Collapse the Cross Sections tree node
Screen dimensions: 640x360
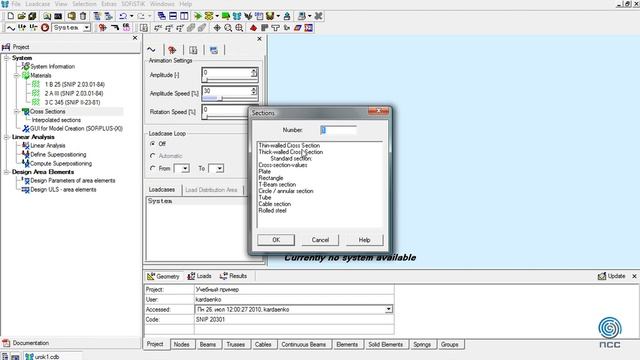[16, 111]
